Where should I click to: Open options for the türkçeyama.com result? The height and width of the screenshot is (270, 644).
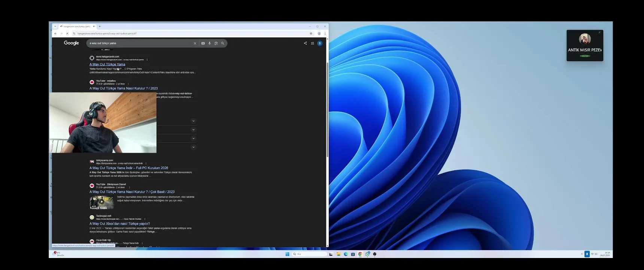146,163
